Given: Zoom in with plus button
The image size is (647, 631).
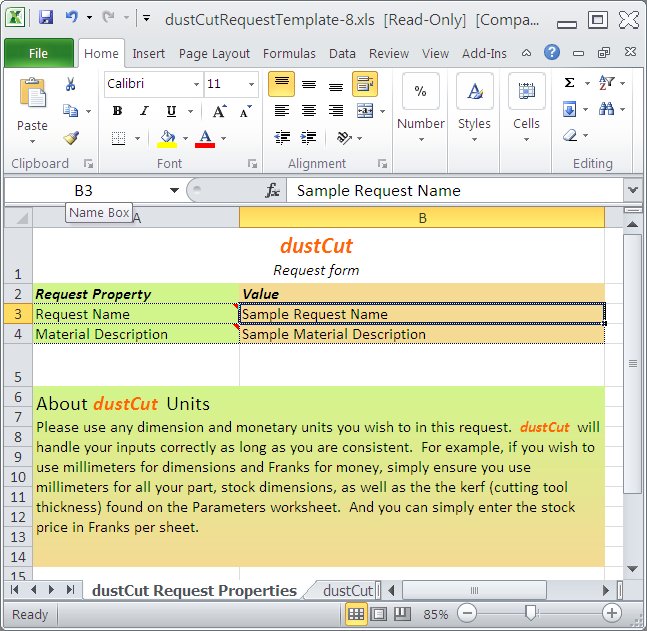Looking at the screenshot, I should pyautogui.click(x=612, y=614).
